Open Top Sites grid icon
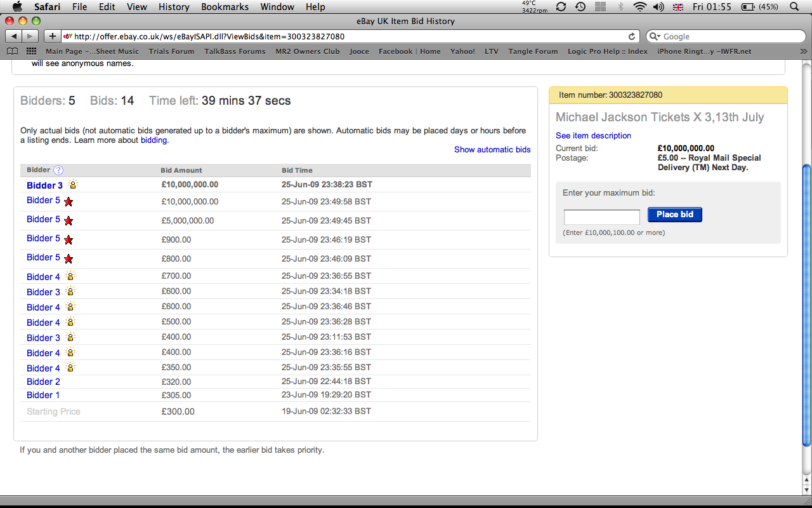Image resolution: width=812 pixels, height=508 pixels. (30, 51)
